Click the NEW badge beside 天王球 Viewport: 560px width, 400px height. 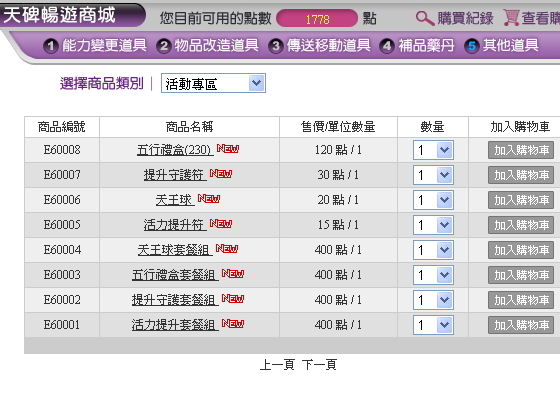(209, 198)
